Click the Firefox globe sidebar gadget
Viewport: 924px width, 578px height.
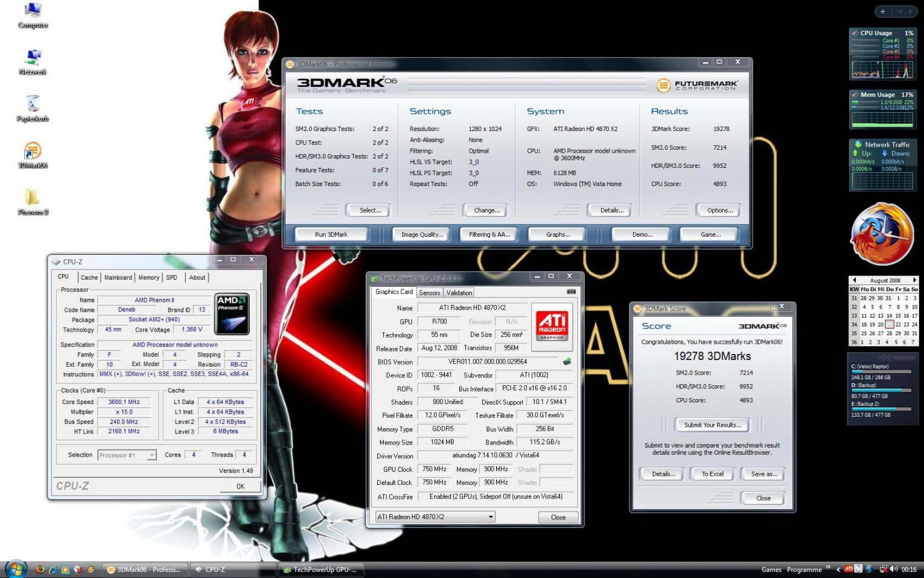(x=882, y=234)
